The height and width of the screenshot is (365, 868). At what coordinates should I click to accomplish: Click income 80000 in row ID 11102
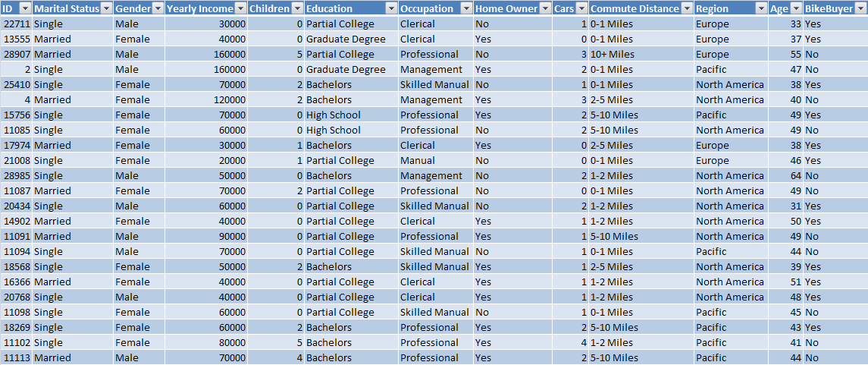206,342
